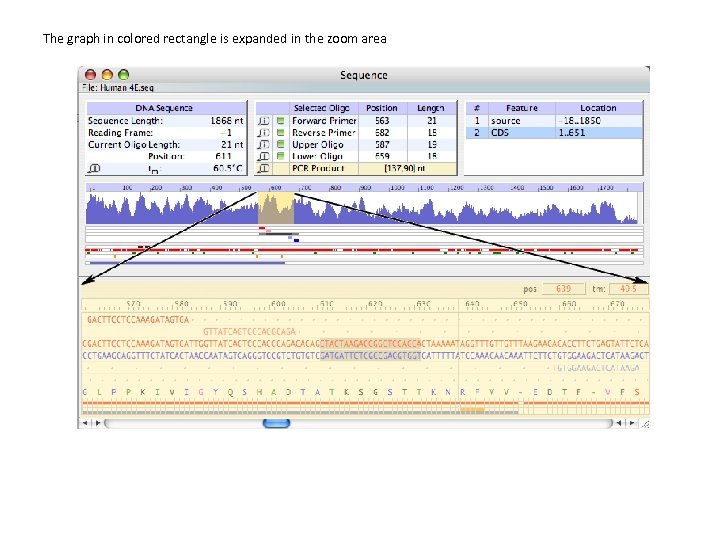Click the 1000 mark on the overview ruler
This screenshot has height=540, width=720.
(x=396, y=187)
